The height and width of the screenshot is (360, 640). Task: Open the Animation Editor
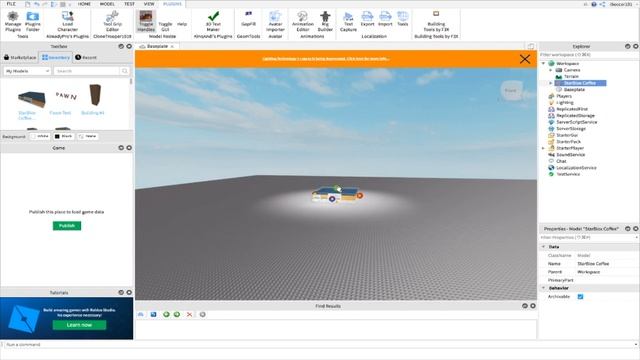click(x=302, y=22)
